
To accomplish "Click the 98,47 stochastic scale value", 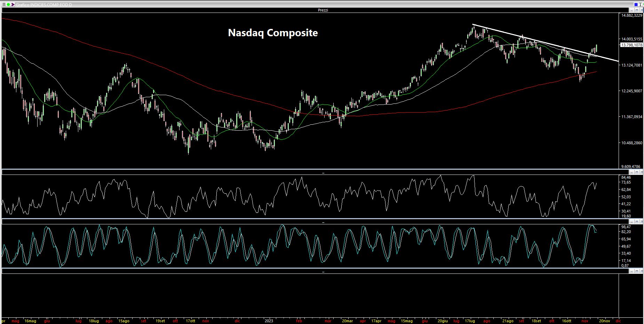I will 626,227.
